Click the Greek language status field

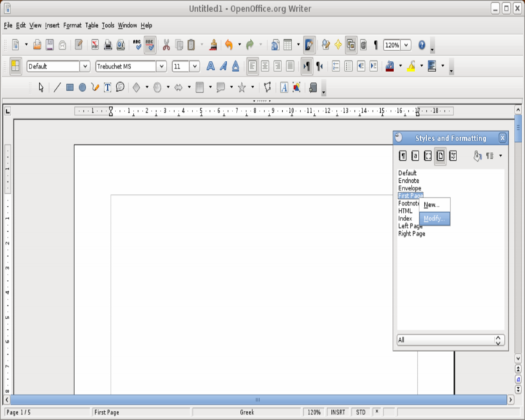pyautogui.click(x=247, y=412)
